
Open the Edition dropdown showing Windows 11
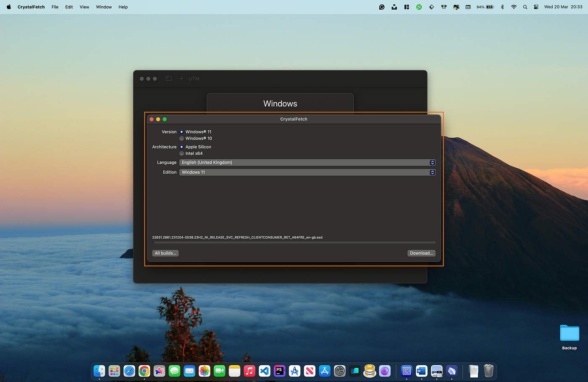tap(307, 172)
